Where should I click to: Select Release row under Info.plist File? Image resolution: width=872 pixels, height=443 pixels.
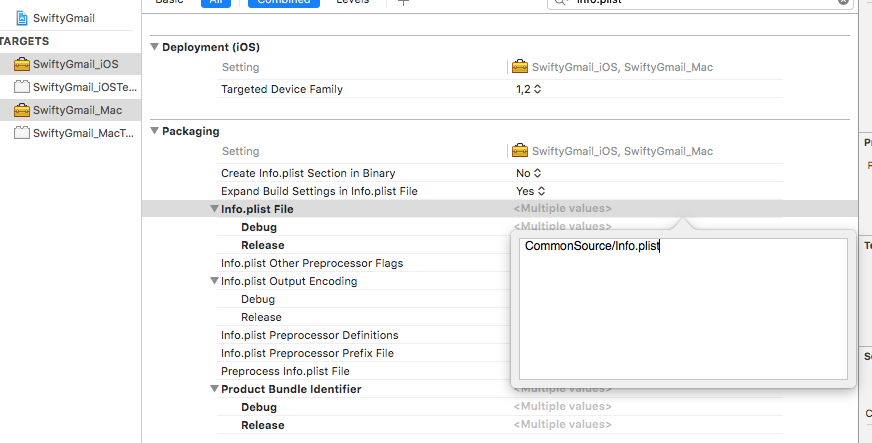[x=262, y=245]
